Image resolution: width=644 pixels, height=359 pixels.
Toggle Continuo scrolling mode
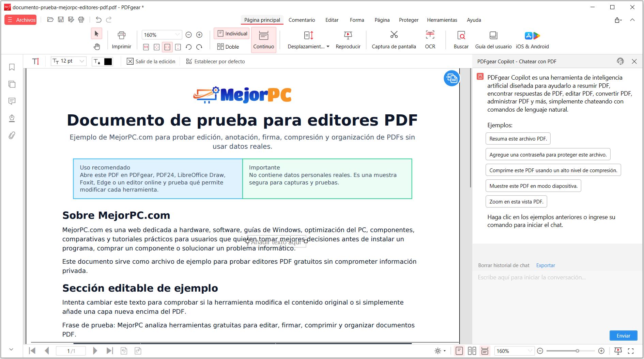click(x=263, y=40)
